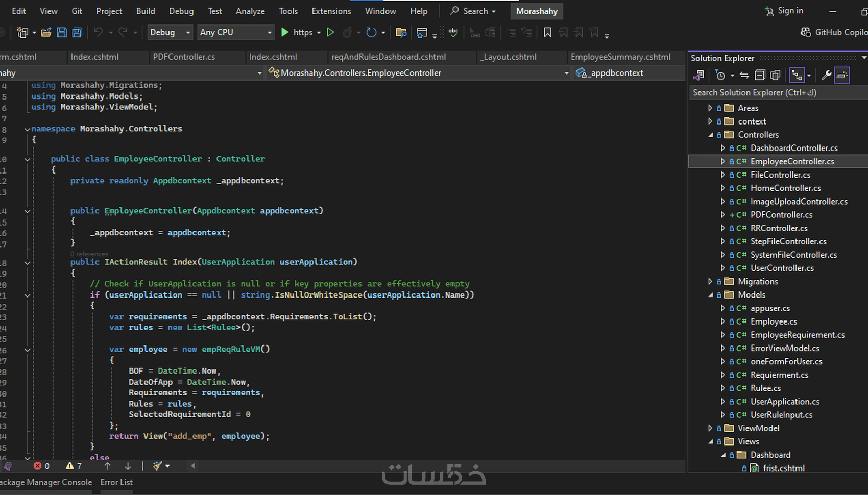Select HomeController.cs in Solution Explorer

786,188
